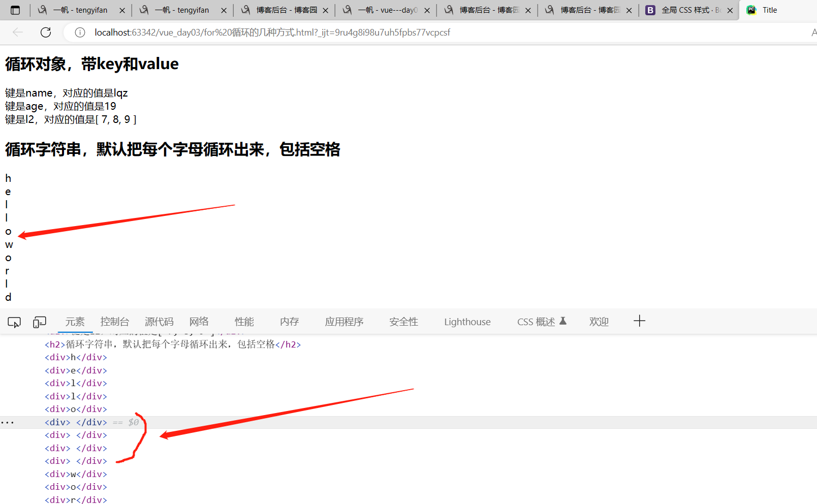The image size is (817, 504).
Task: Open the 控制台 DevTools tab
Action: coord(115,322)
